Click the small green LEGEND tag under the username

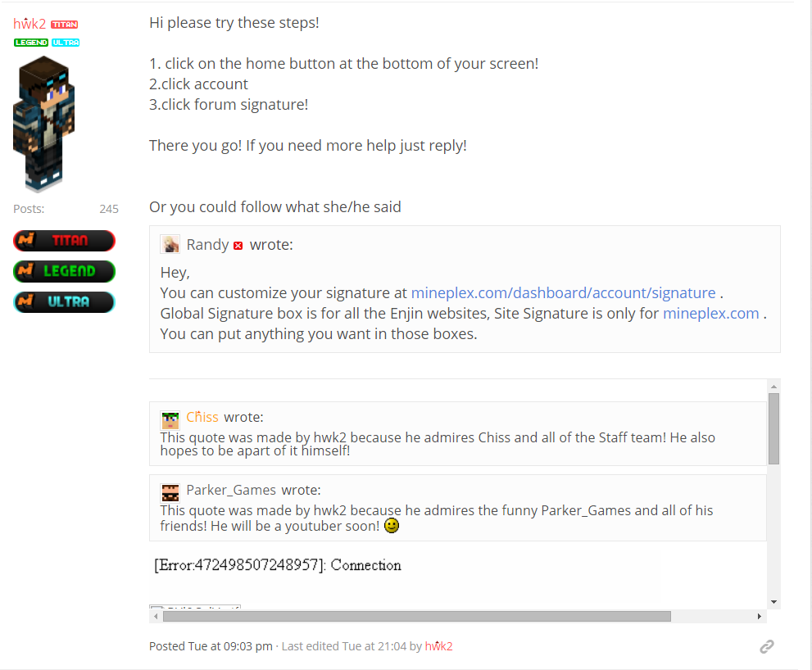click(31, 43)
